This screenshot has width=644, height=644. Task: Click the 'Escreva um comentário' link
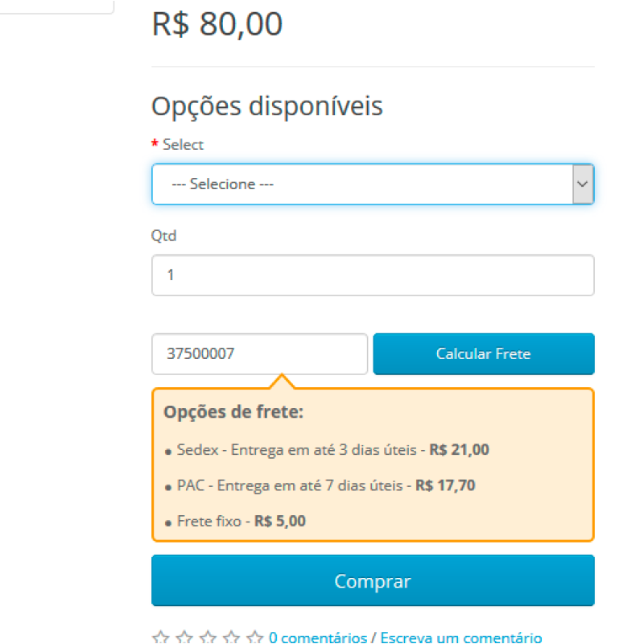click(461, 638)
